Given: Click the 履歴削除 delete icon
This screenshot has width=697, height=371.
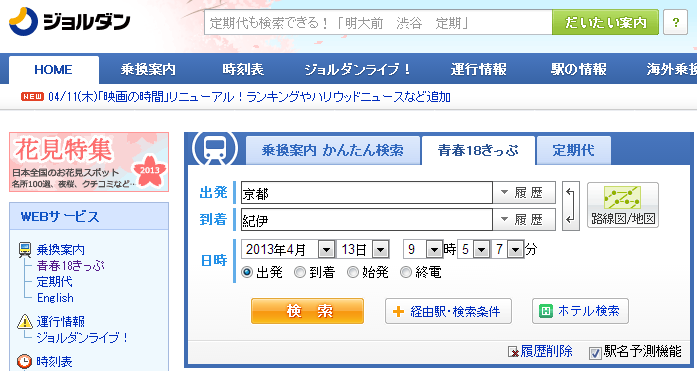Looking at the screenshot, I should [513, 352].
